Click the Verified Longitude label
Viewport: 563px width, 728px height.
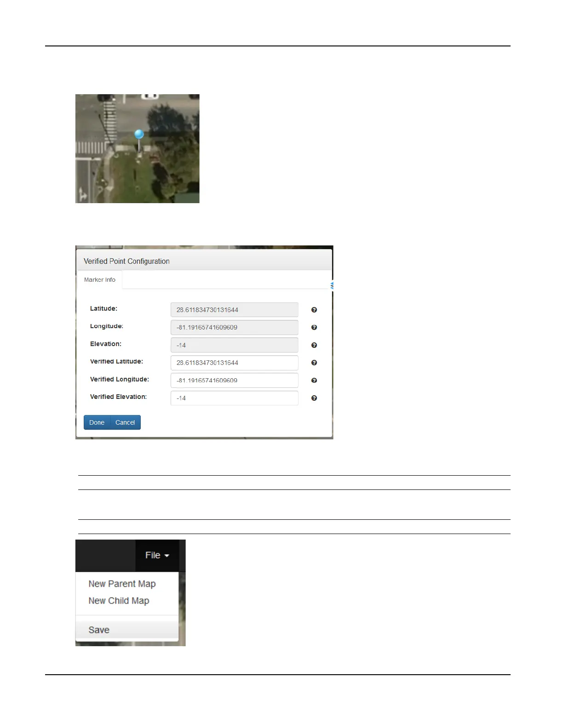coord(120,379)
